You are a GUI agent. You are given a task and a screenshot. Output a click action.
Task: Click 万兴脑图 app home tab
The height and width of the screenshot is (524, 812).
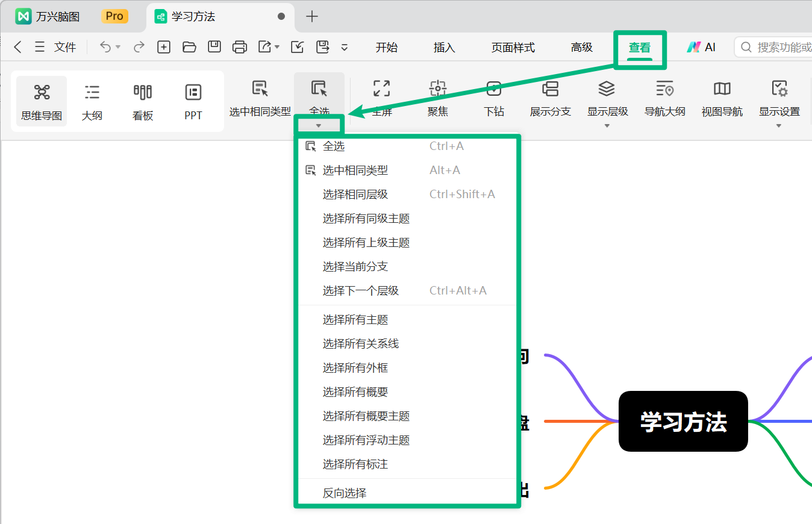click(48, 16)
